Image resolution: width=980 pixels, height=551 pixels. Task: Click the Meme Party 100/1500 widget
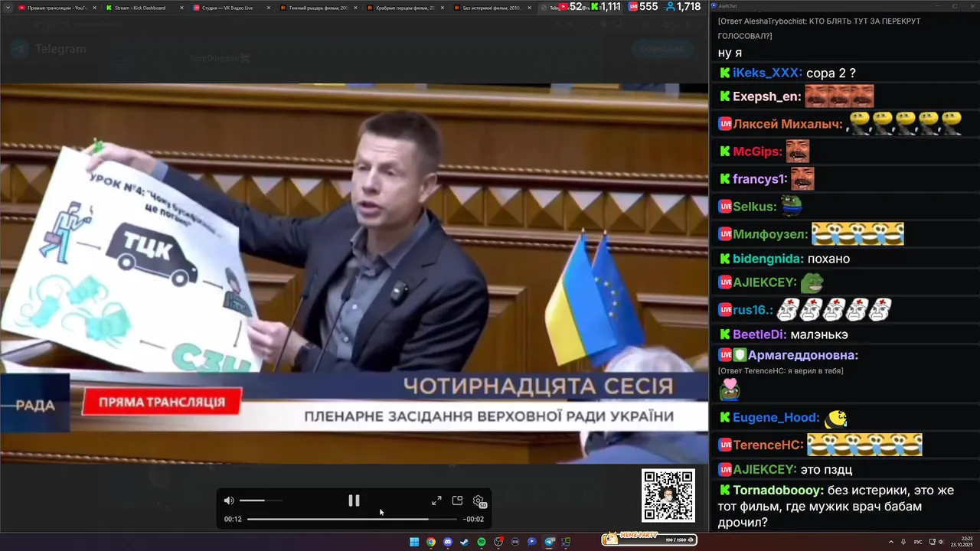pos(649,540)
